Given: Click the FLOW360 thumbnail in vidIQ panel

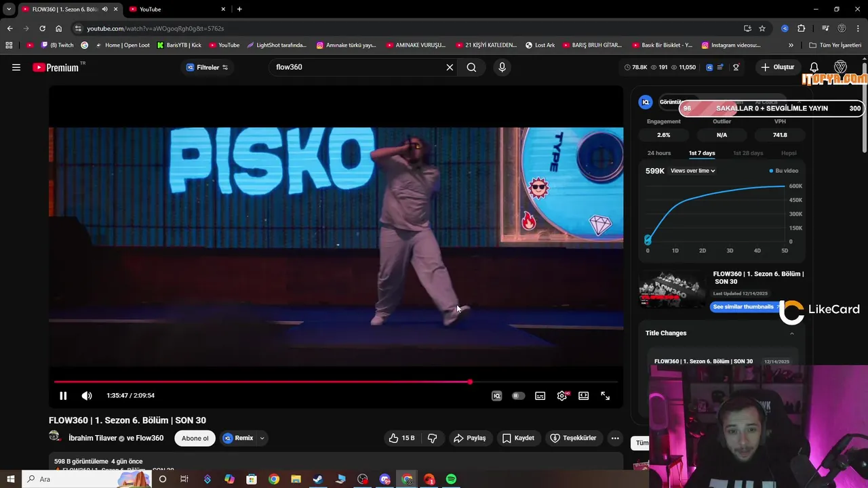Looking at the screenshot, I should click(x=672, y=289).
